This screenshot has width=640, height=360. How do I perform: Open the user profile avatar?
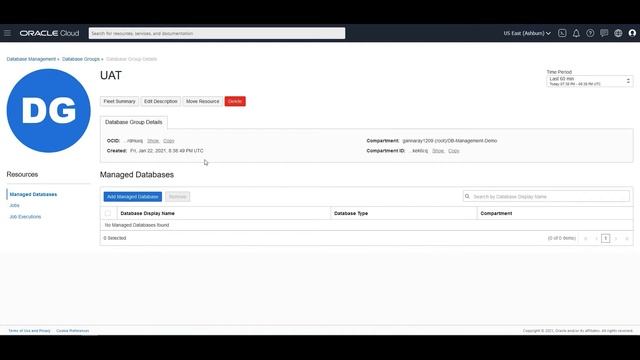pyautogui.click(x=632, y=33)
